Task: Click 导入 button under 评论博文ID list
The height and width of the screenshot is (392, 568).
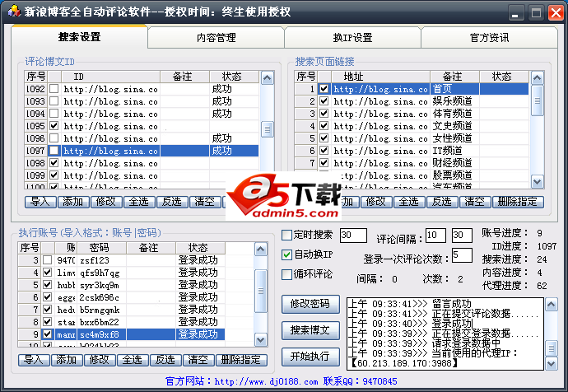Action: 40,202
